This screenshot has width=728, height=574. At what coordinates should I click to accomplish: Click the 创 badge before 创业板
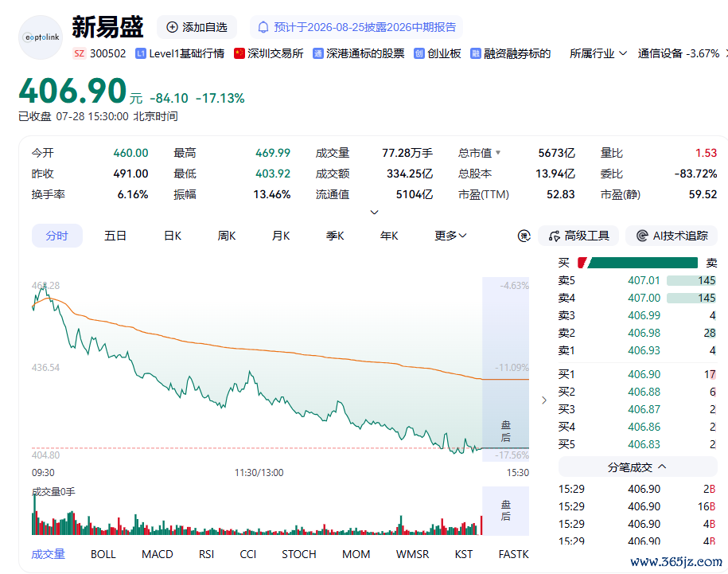click(x=419, y=53)
